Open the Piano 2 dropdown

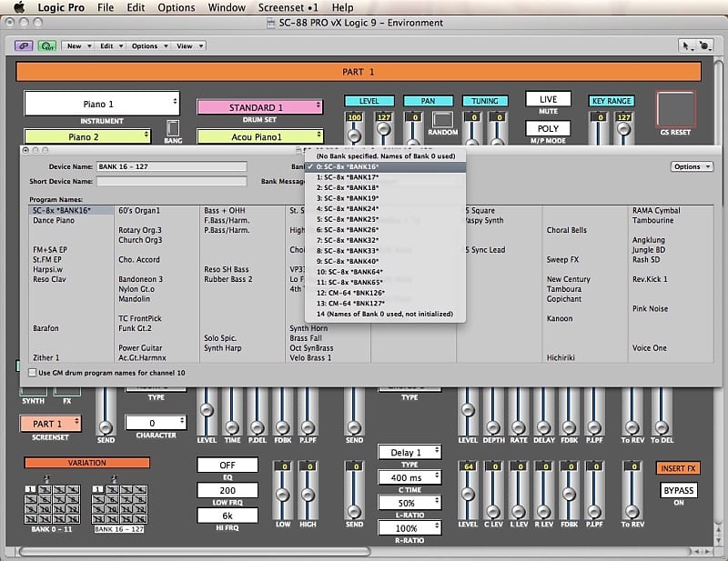tap(86, 137)
